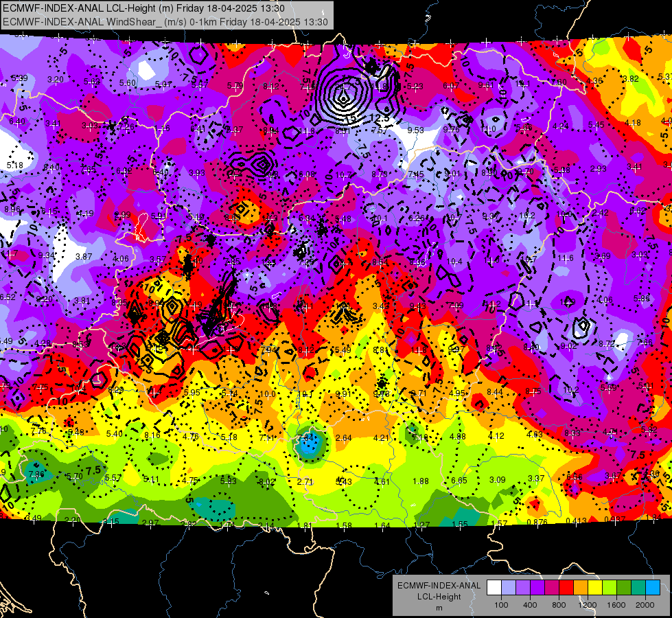Click the shear value '1.88'
The width and height of the screenshot is (672, 618).
421,481
